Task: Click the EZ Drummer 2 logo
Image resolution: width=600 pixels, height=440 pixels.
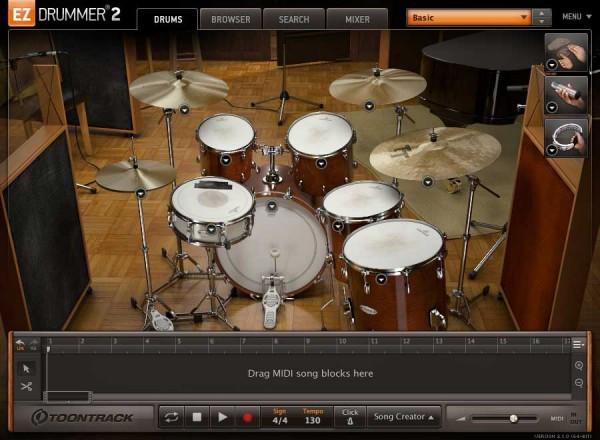Action: tap(64, 15)
